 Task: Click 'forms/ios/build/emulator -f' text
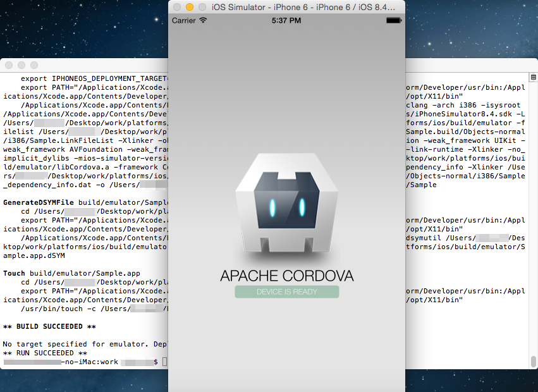465,123
